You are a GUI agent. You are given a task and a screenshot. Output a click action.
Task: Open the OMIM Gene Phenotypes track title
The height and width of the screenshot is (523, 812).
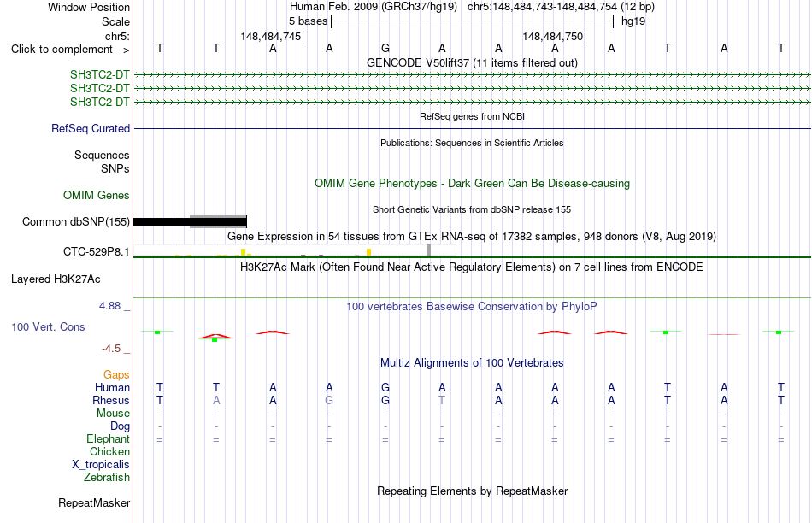[x=472, y=184]
